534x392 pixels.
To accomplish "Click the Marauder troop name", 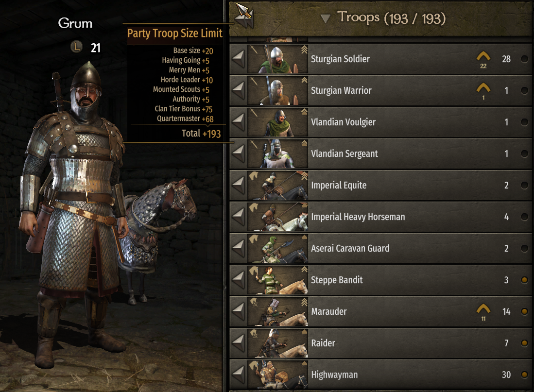I will click(328, 311).
